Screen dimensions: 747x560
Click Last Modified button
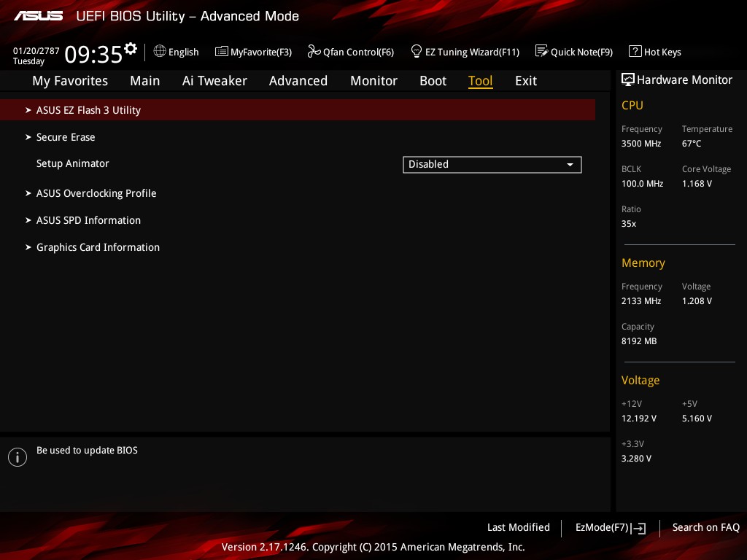pyautogui.click(x=519, y=528)
